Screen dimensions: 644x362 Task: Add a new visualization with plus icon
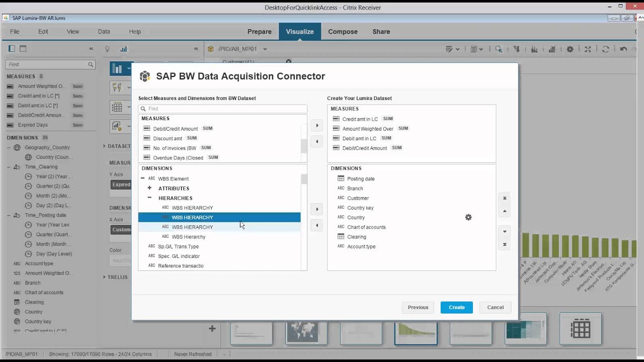[212, 328]
